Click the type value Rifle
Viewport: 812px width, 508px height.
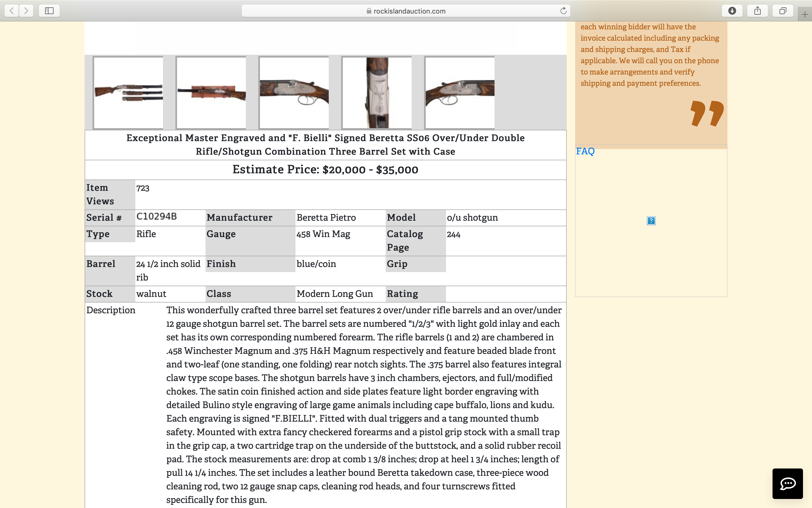(146, 234)
